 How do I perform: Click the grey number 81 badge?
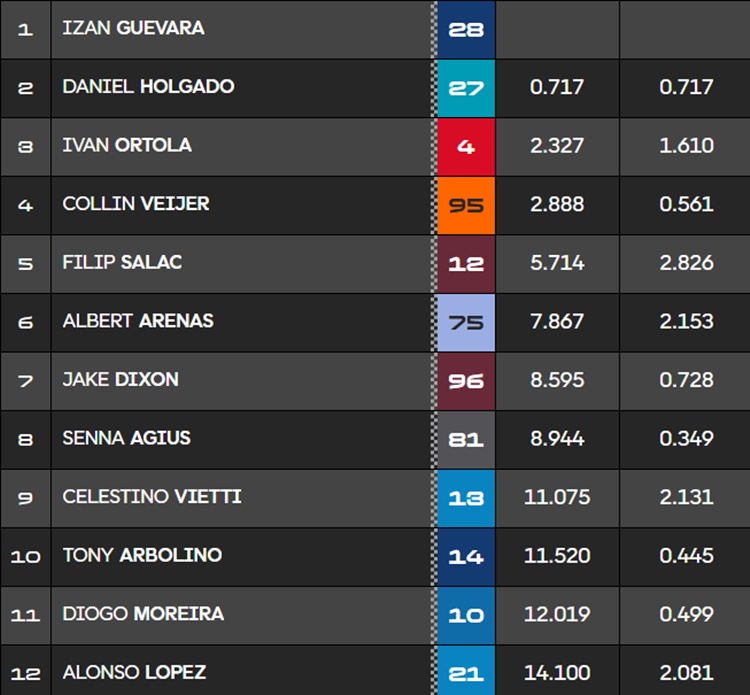point(466,439)
